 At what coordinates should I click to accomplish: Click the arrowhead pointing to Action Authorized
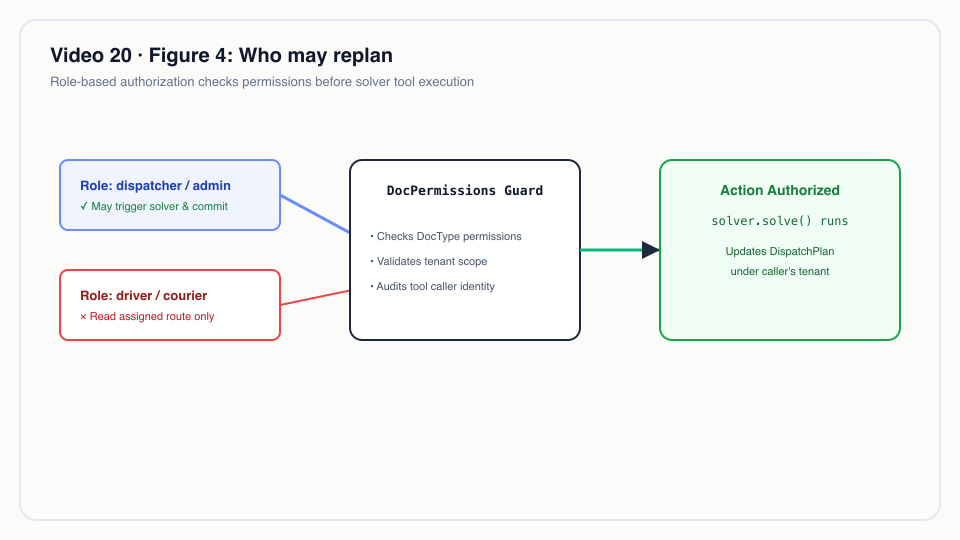650,250
